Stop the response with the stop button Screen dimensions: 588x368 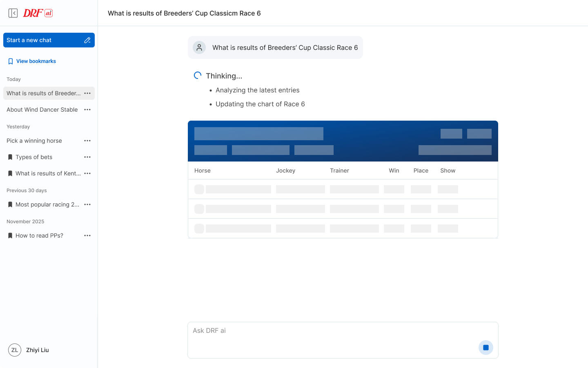tap(486, 348)
